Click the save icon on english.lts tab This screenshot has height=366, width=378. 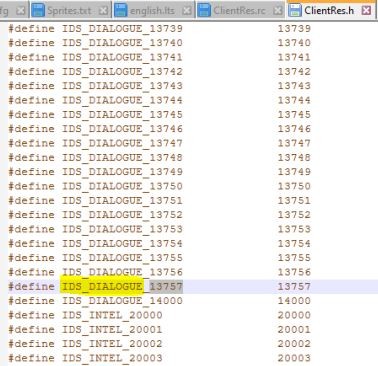tap(121, 11)
